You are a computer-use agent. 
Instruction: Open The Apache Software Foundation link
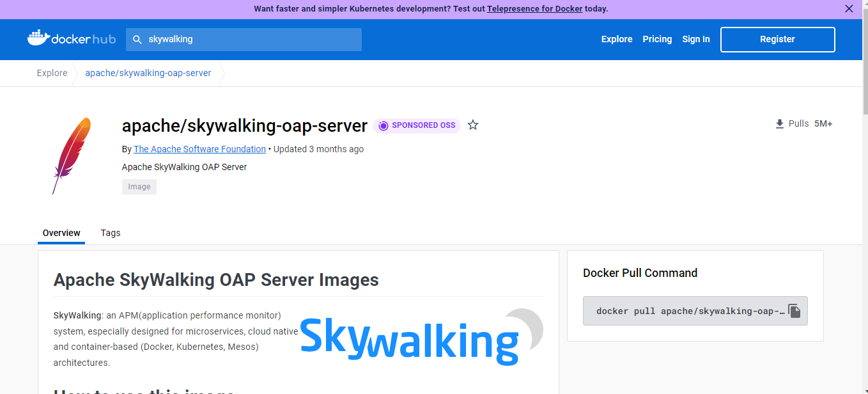point(199,149)
